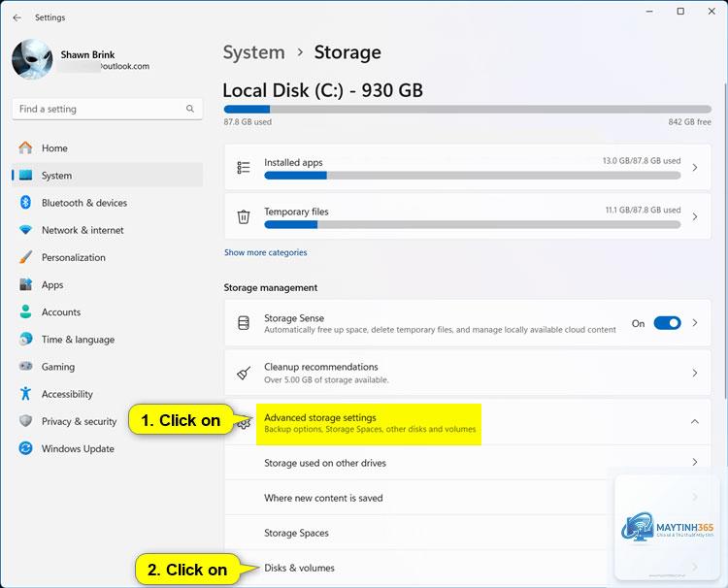728x588 pixels.
Task: Open Bluetooth & devices settings
Action: (x=107, y=203)
